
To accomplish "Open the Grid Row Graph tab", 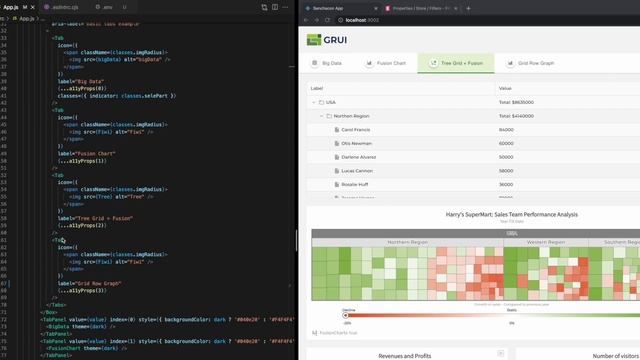I will (x=530, y=63).
